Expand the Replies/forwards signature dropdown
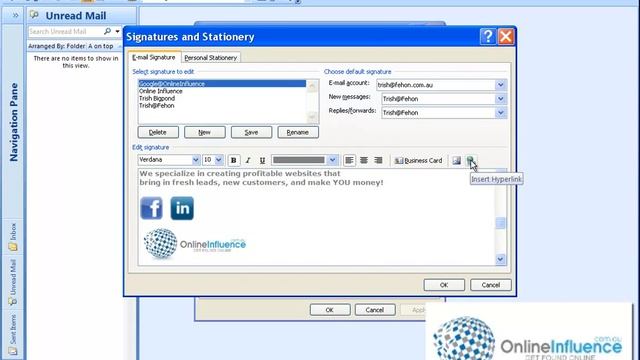 click(x=500, y=113)
